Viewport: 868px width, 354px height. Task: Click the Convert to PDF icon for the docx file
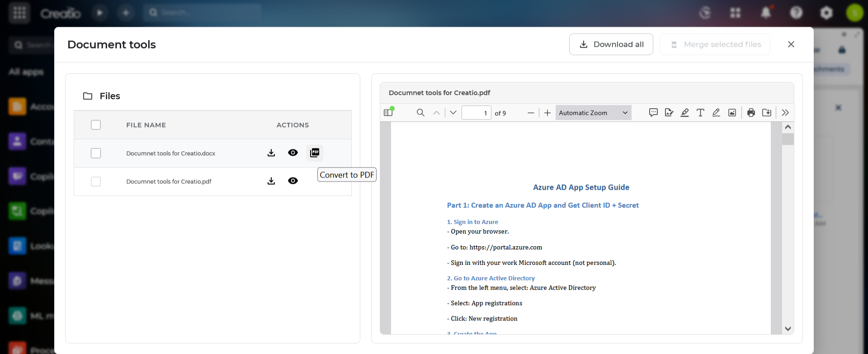tap(315, 153)
